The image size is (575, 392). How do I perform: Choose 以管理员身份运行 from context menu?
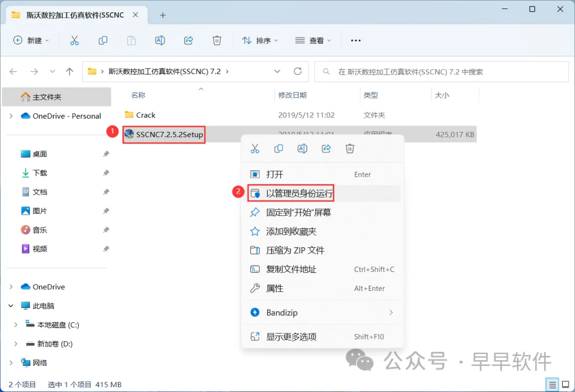click(x=322, y=193)
